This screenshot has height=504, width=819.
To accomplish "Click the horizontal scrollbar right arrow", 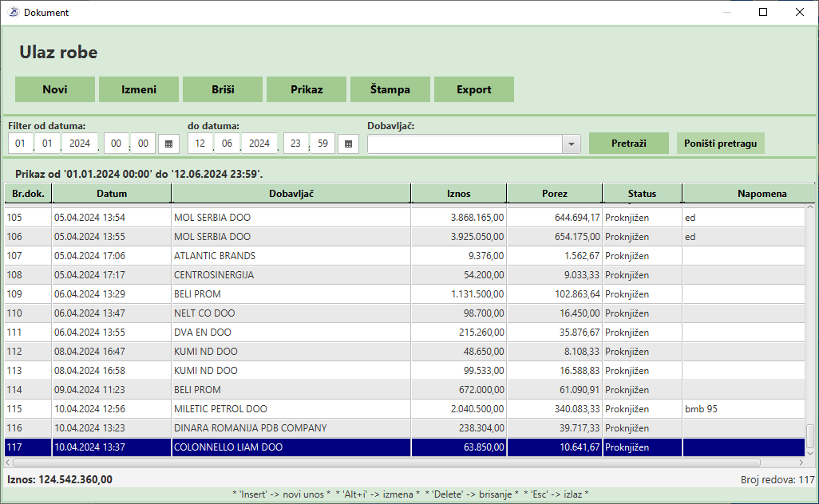I will pyautogui.click(x=800, y=462).
